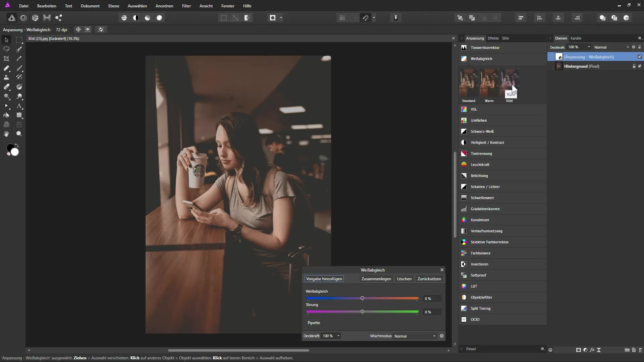This screenshot has height=362, width=644.
Task: Open the Ebenen panel options menu
Action: (640, 38)
